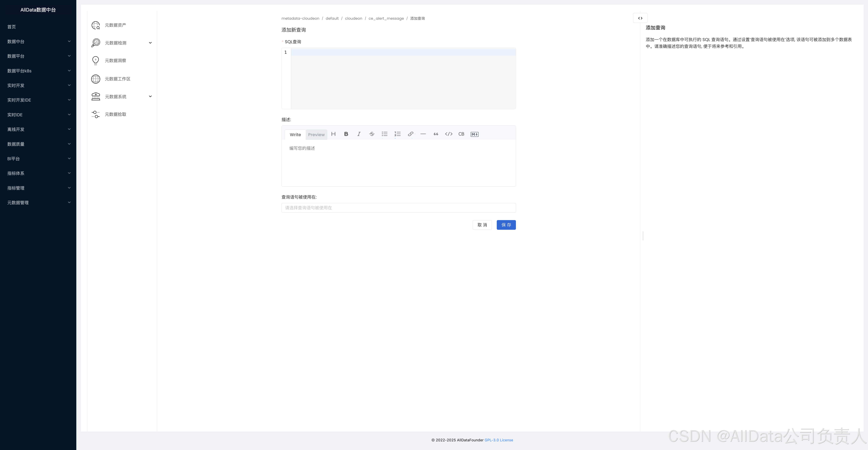
Task: Click the GPL-3.0 License link
Action: coord(499,440)
